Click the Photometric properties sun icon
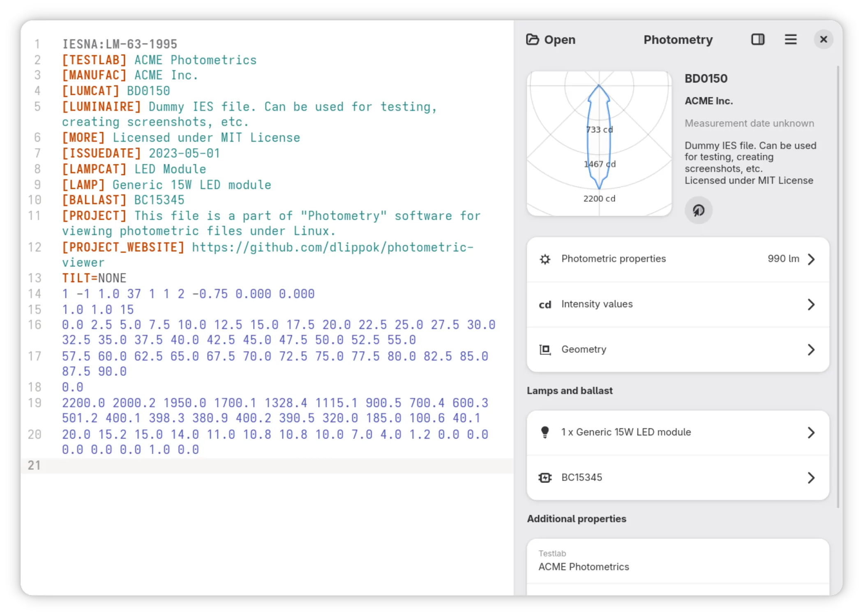Image resolution: width=863 pixels, height=616 pixels. (545, 259)
